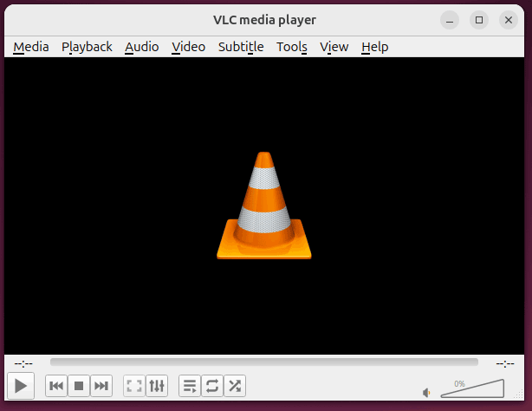The height and width of the screenshot is (411, 532).
Task: Open the Audio menu
Action: (141, 47)
